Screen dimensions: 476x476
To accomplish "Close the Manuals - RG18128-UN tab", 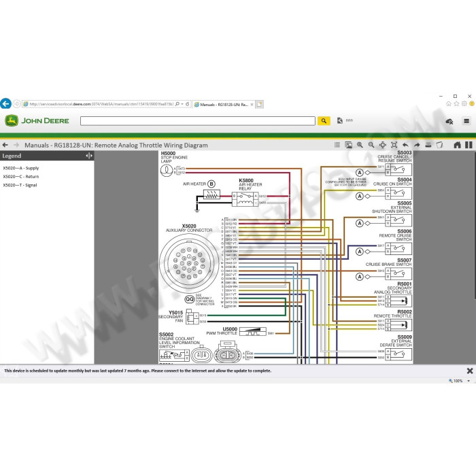I will [252, 105].
